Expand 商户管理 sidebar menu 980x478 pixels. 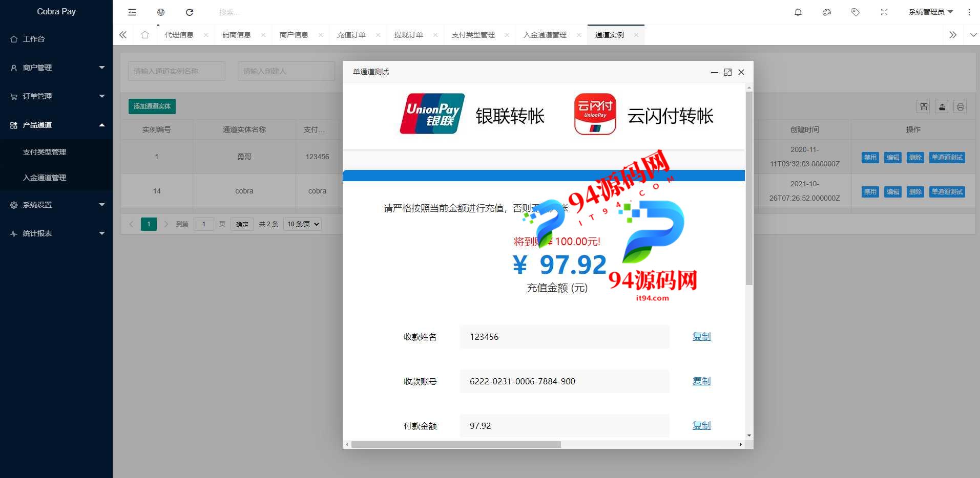point(56,68)
